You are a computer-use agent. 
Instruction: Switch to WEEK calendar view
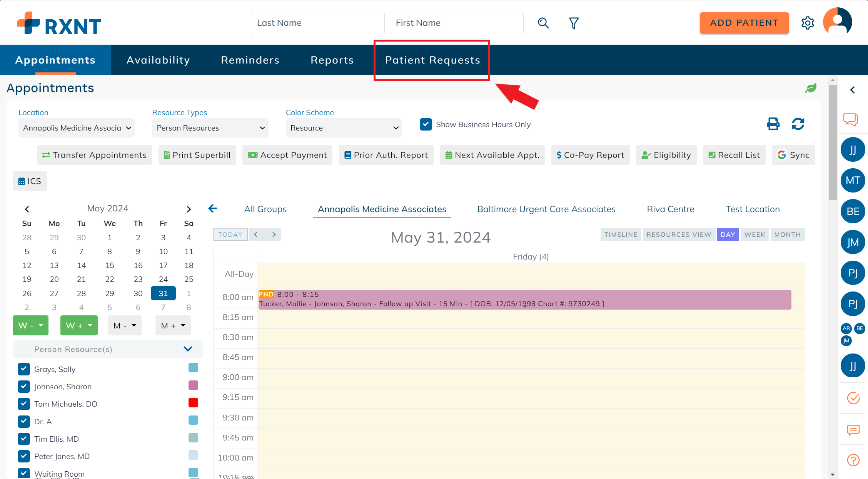click(754, 234)
